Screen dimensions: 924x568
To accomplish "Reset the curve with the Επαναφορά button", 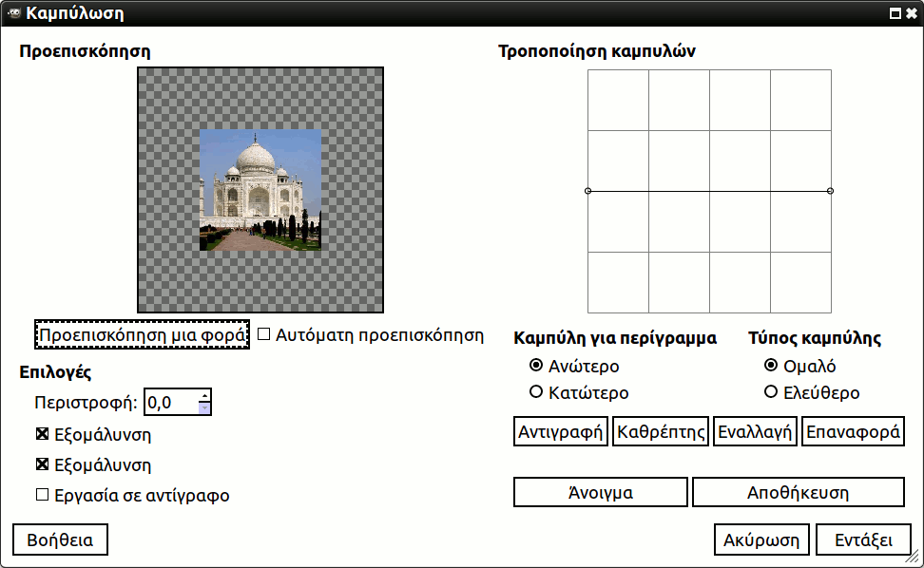I will [853, 431].
